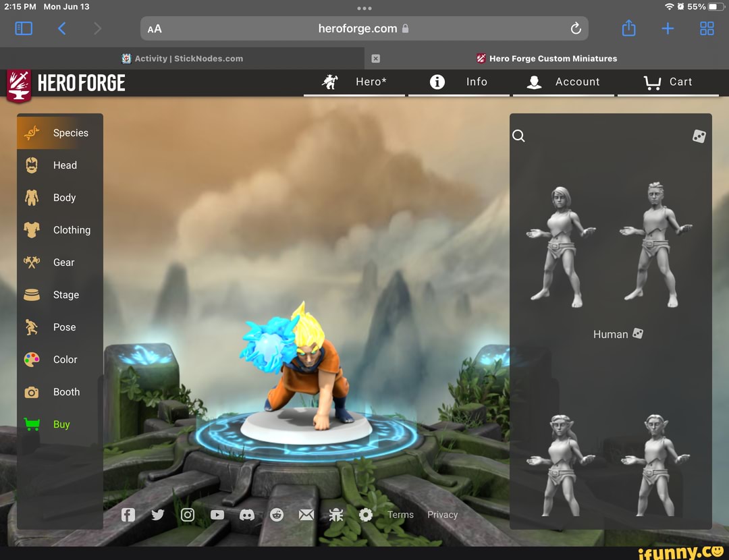Open the species search field
The width and height of the screenshot is (729, 560).
[x=518, y=136]
